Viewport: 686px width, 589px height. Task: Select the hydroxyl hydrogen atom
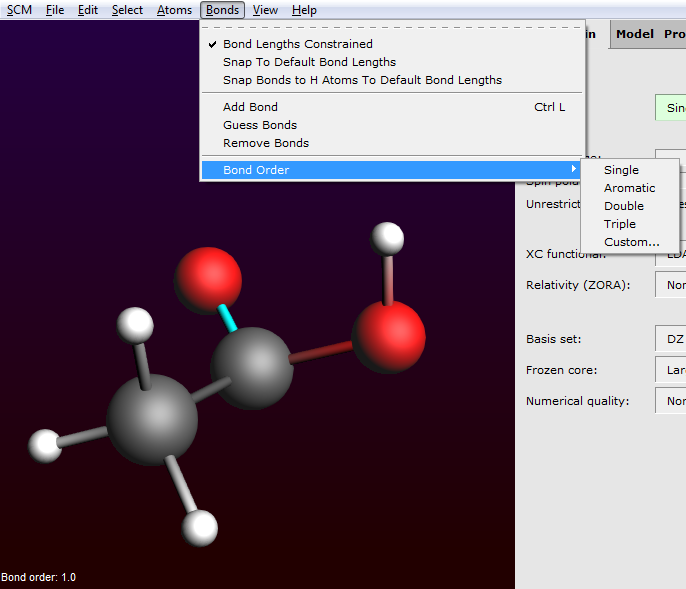pyautogui.click(x=387, y=238)
